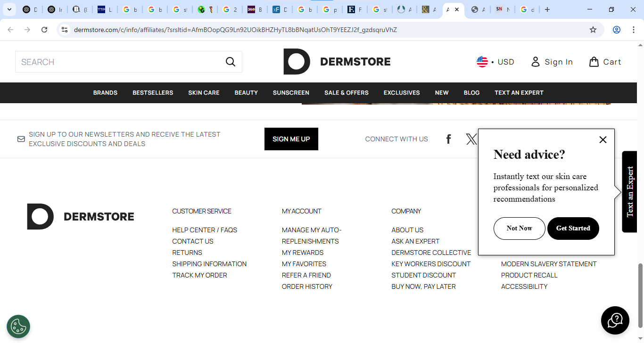Viewport: 644px width, 343px height.
Task: Open ABOUT US link
Action: pyautogui.click(x=407, y=230)
